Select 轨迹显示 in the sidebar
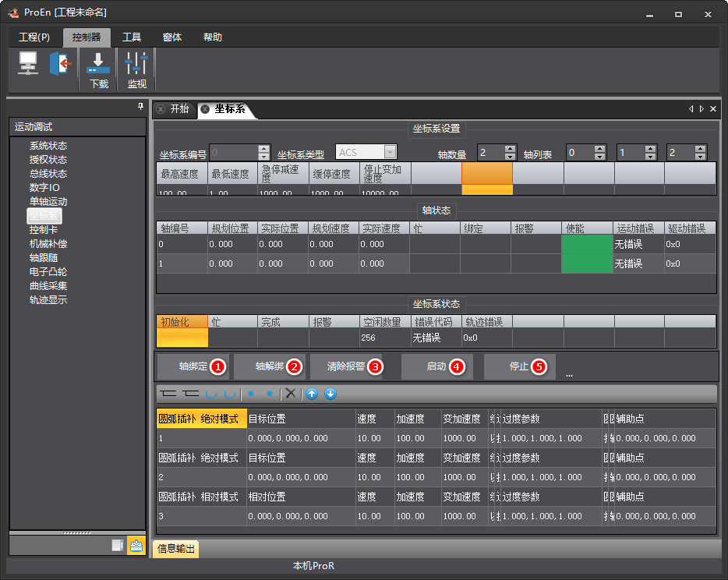 48,299
